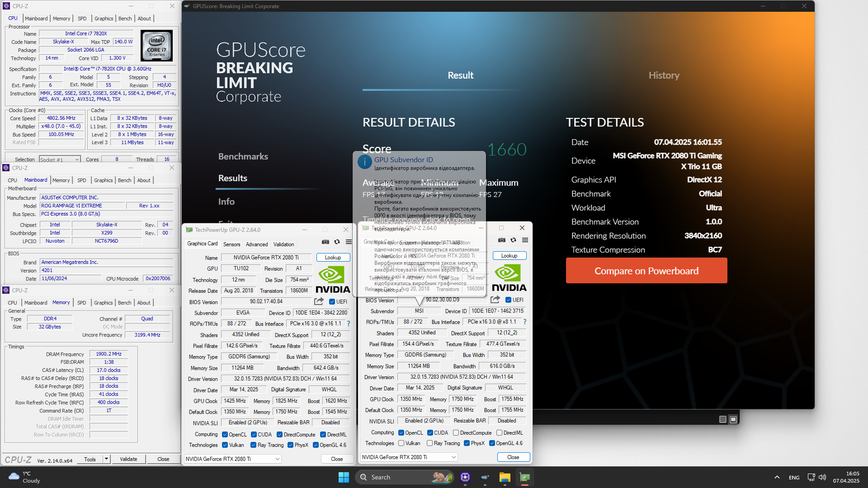Click the Intel Core i7 processor logo
The height and width of the screenshot is (488, 868).
tap(156, 46)
